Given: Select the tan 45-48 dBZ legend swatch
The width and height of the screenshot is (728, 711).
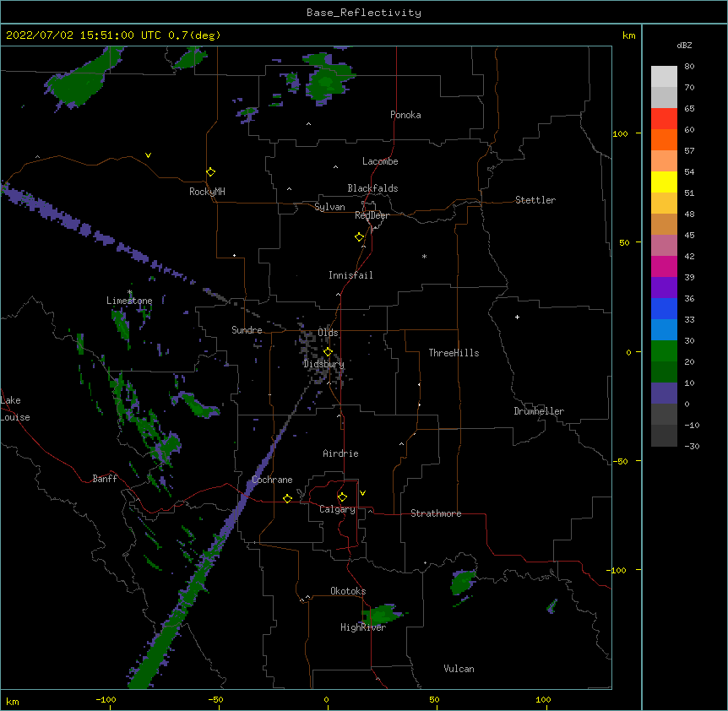Looking at the screenshot, I should pyautogui.click(x=664, y=224).
